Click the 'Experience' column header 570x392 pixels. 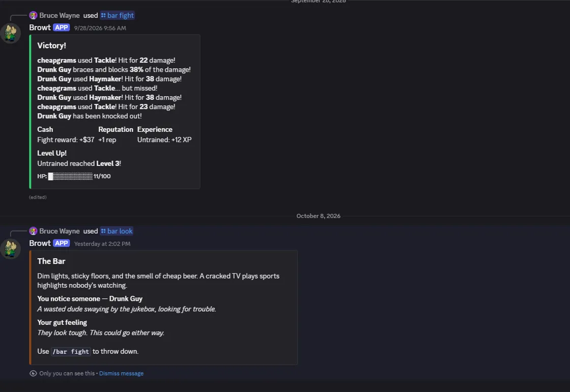155,129
